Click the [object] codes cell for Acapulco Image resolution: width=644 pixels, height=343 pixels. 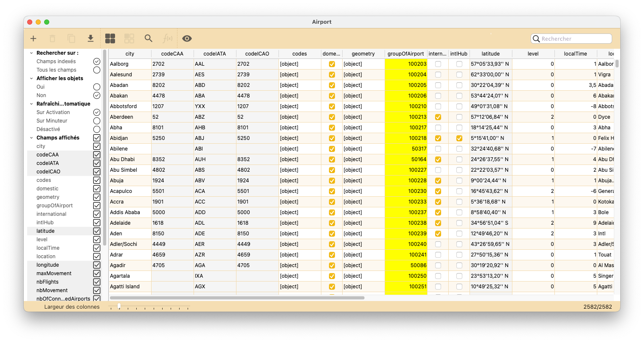pos(300,191)
